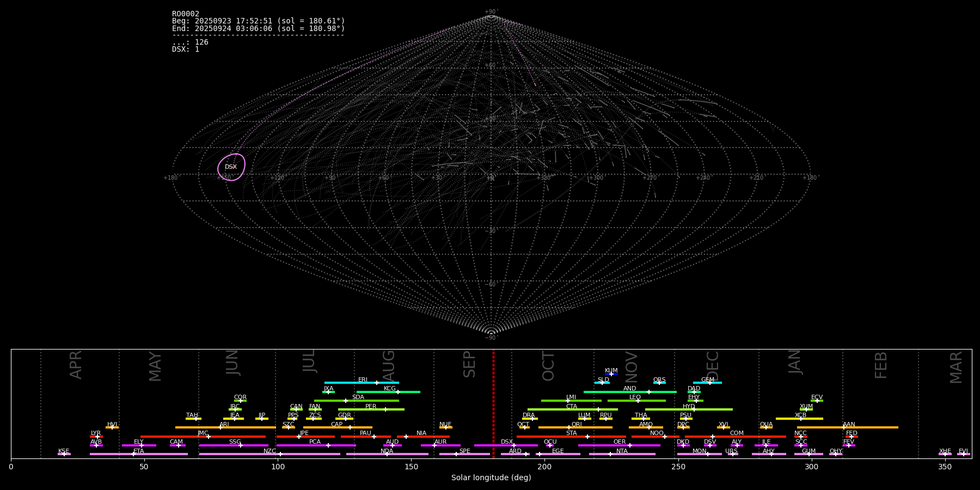Click the 200 tick on solar longitude axis

(544, 467)
